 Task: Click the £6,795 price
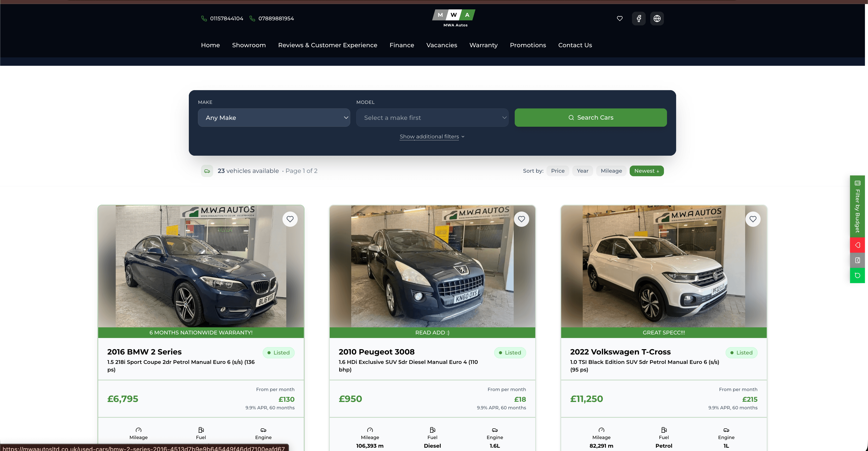coord(123,399)
